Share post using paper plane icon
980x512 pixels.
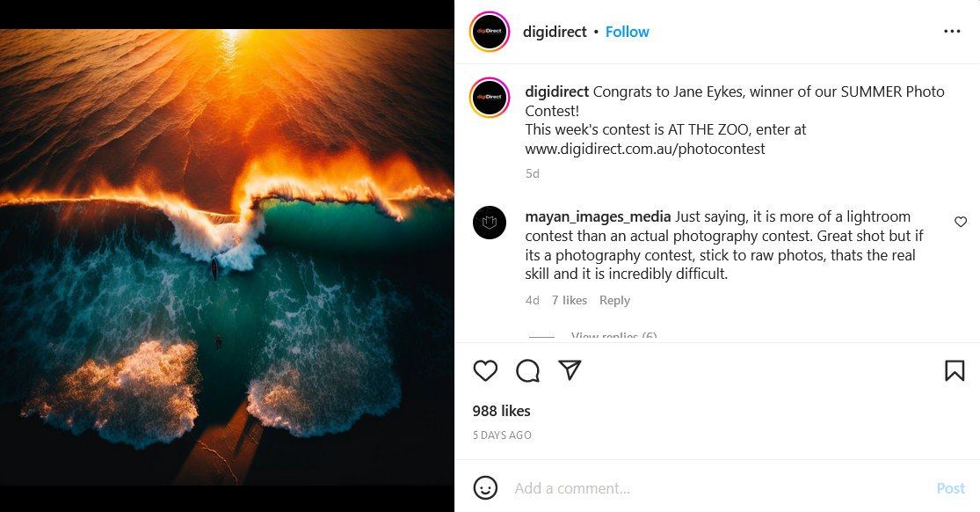[570, 370]
